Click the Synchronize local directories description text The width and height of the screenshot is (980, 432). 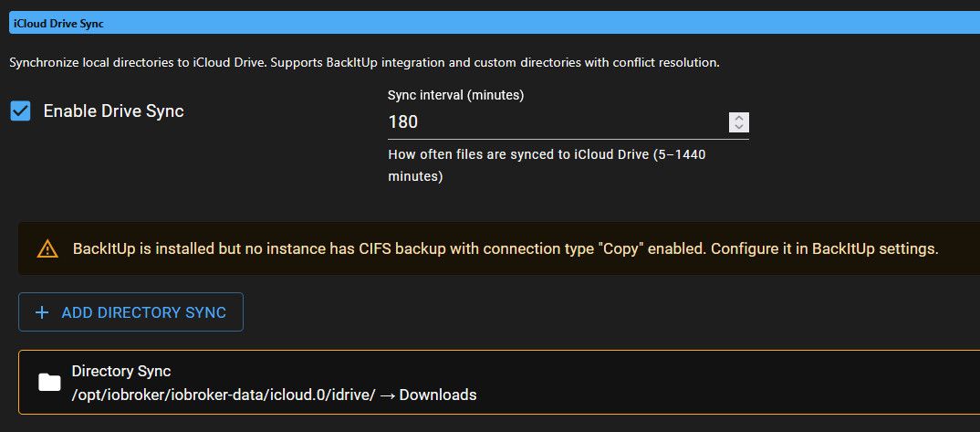pyautogui.click(x=365, y=63)
